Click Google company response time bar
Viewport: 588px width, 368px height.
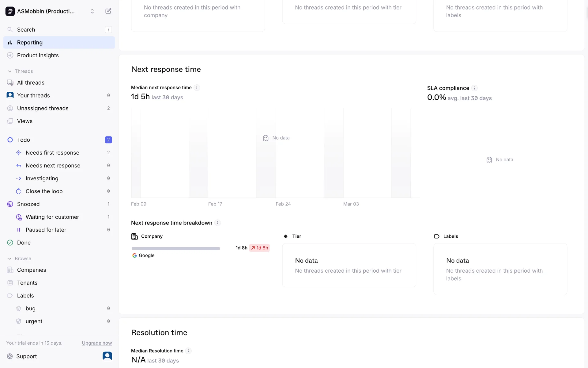point(175,248)
